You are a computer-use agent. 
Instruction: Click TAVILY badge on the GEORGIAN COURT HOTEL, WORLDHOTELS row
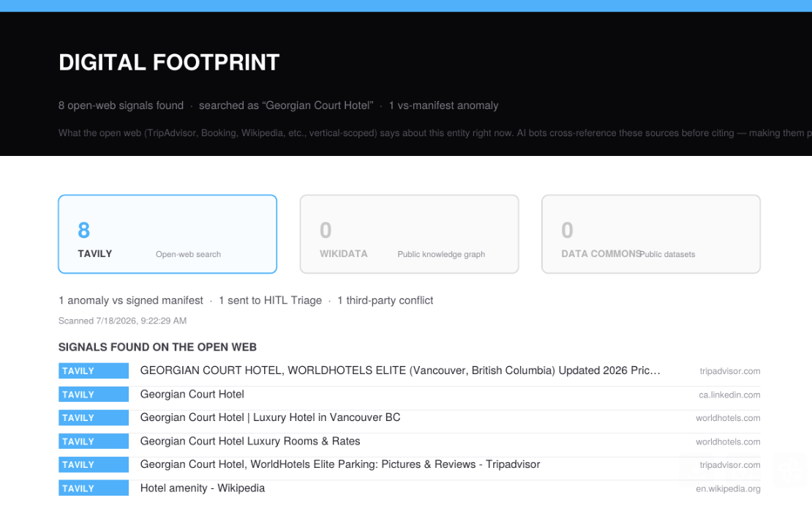[94, 371]
